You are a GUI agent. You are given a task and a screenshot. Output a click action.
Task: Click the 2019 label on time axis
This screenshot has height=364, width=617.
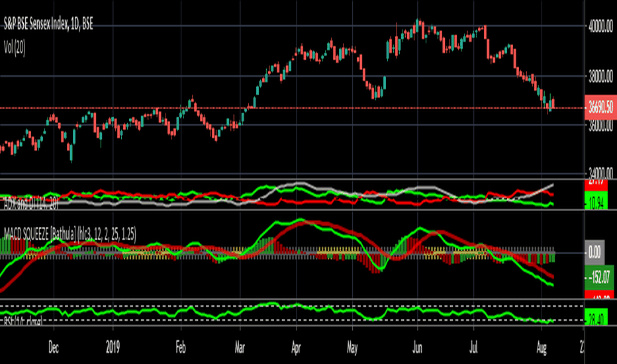(x=113, y=347)
